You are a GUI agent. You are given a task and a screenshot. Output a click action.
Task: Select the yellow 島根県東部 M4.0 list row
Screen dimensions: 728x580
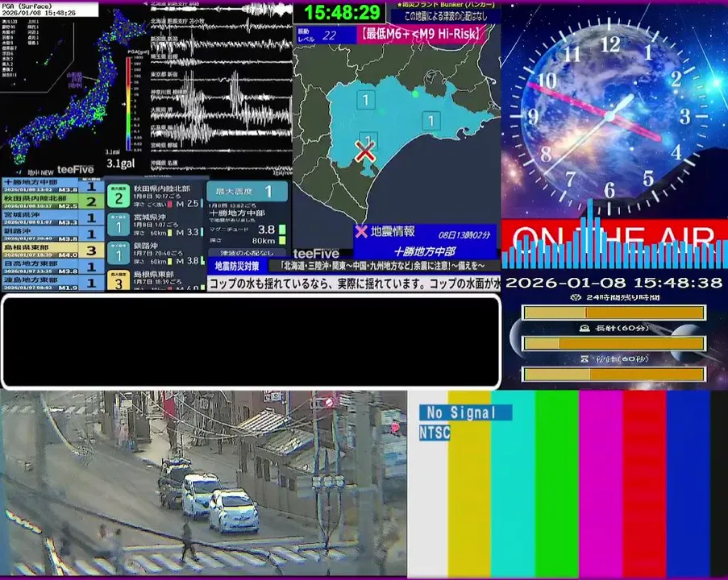[x=52, y=250]
